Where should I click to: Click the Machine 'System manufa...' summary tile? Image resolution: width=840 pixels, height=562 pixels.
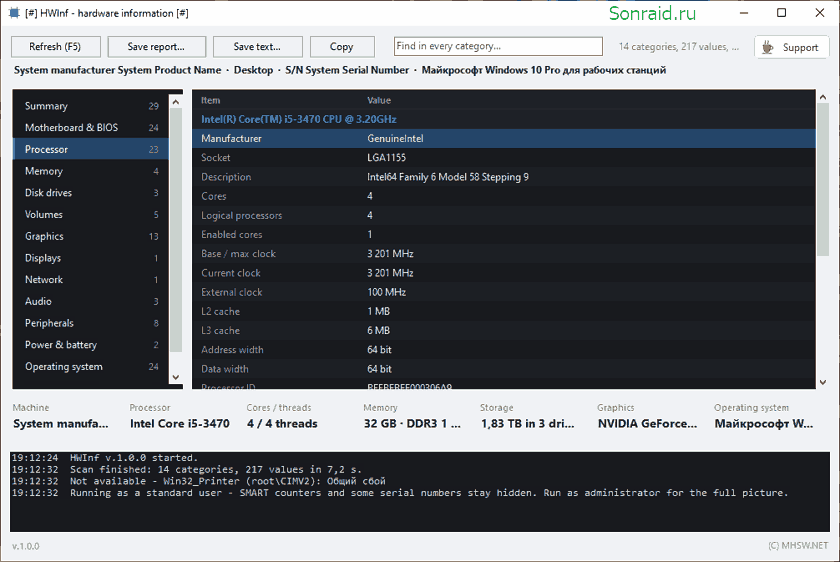[x=61, y=416]
